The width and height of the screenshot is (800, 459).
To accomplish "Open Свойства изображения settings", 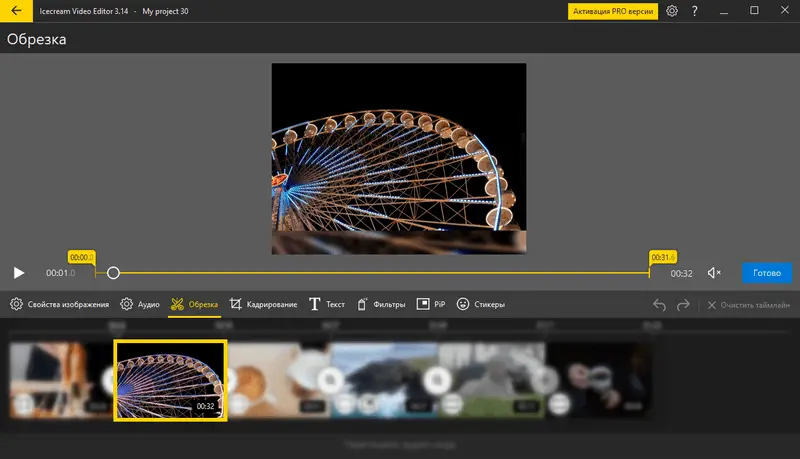I will click(x=60, y=304).
